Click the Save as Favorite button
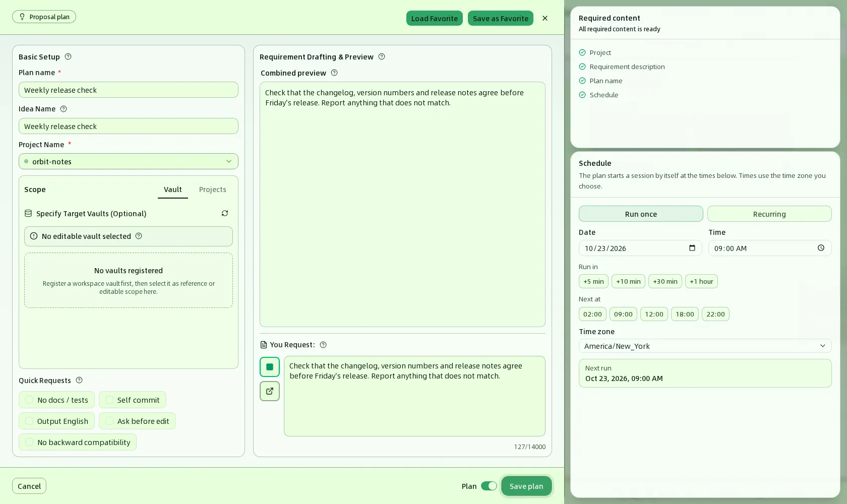This screenshot has width=847, height=504. 501,18
